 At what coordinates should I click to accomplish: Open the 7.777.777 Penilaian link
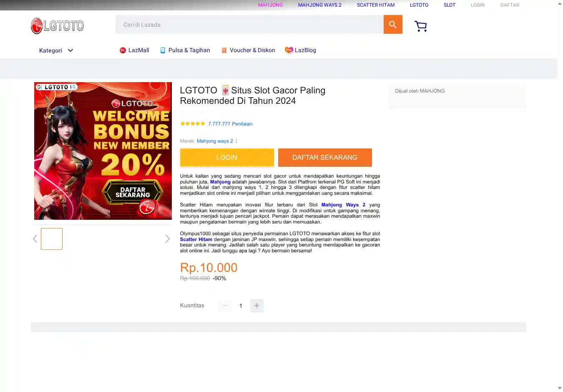click(230, 124)
